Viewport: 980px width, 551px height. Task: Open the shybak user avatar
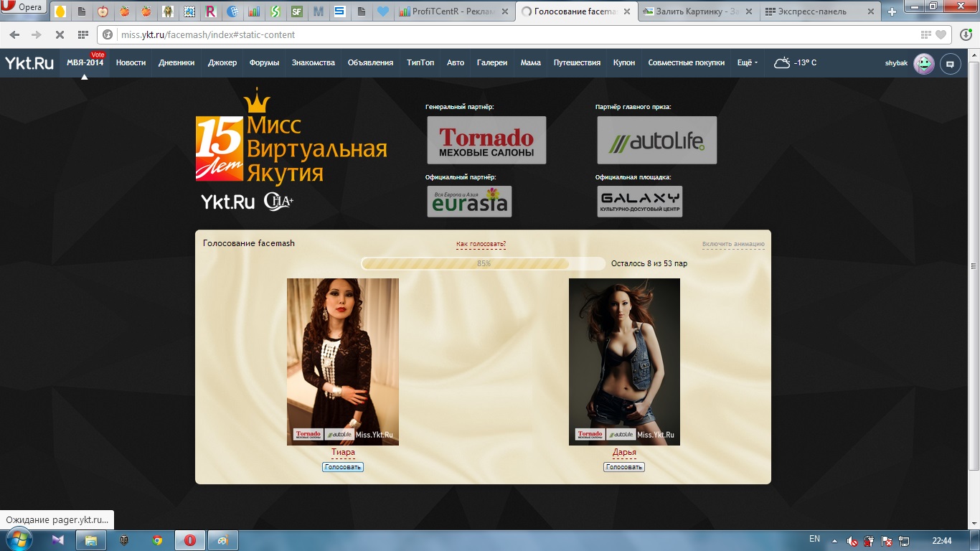pyautogui.click(x=924, y=64)
